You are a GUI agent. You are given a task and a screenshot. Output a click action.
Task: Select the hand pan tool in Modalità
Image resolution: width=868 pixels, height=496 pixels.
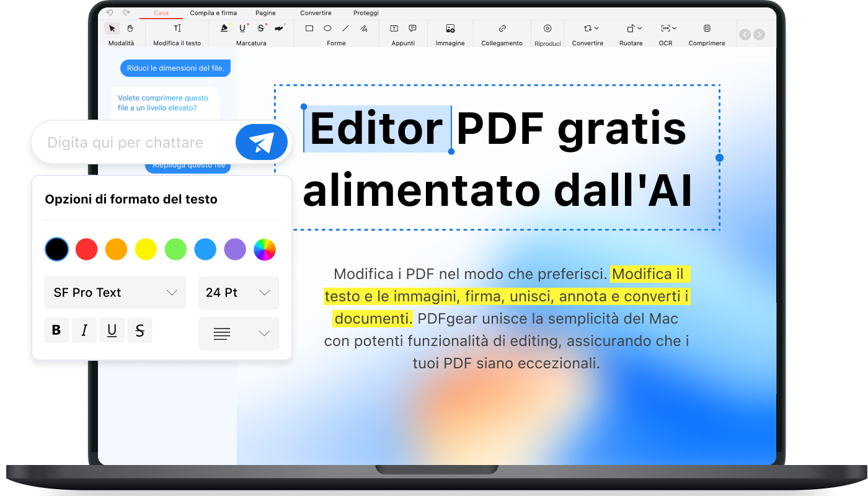coord(130,28)
